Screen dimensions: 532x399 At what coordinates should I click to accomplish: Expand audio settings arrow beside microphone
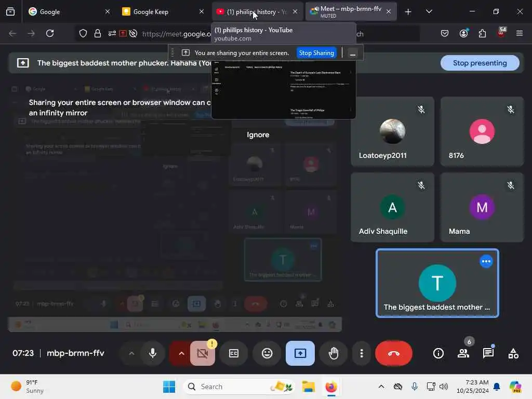[x=131, y=353]
